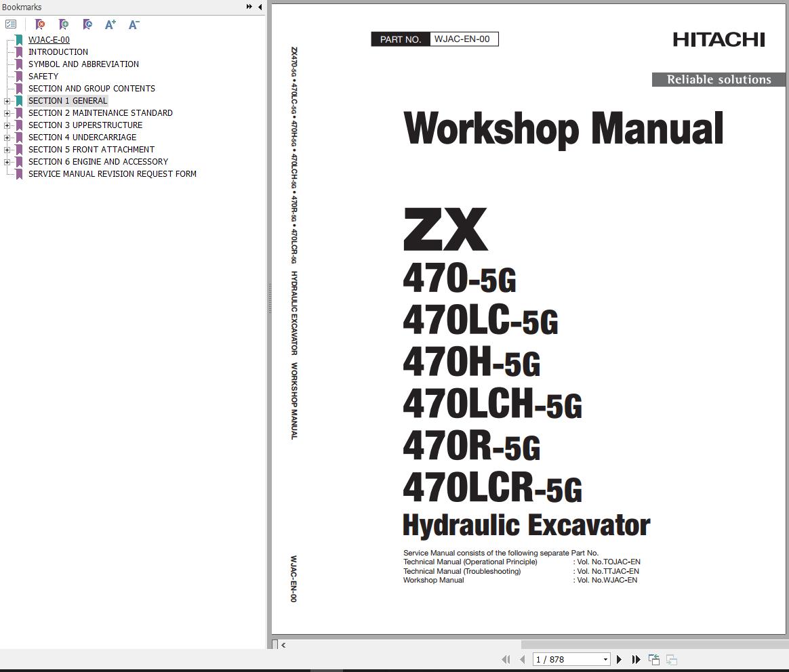Click the double-arrow panel overflow button
Viewport: 789px width, 672px height.
click(x=249, y=7)
